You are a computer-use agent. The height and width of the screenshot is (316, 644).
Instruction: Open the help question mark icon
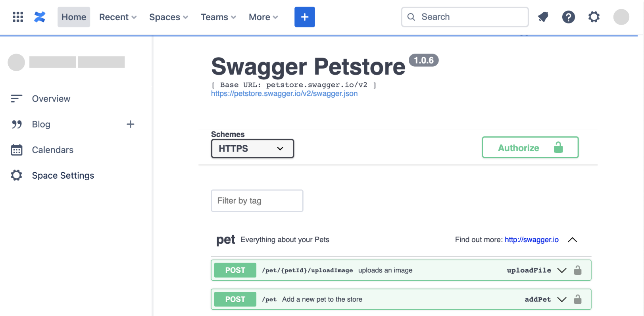coord(568,17)
